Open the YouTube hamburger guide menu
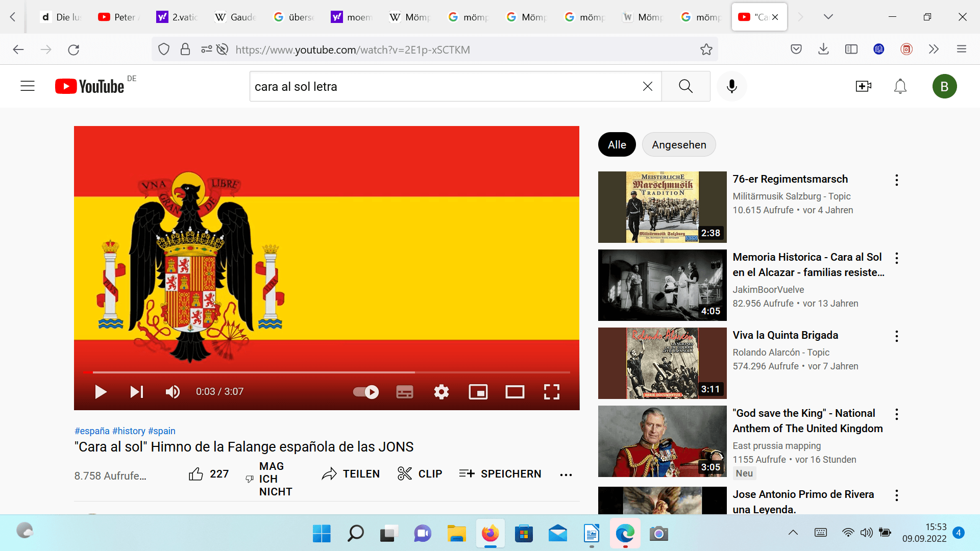Image resolution: width=980 pixels, height=551 pixels. coord(28,86)
